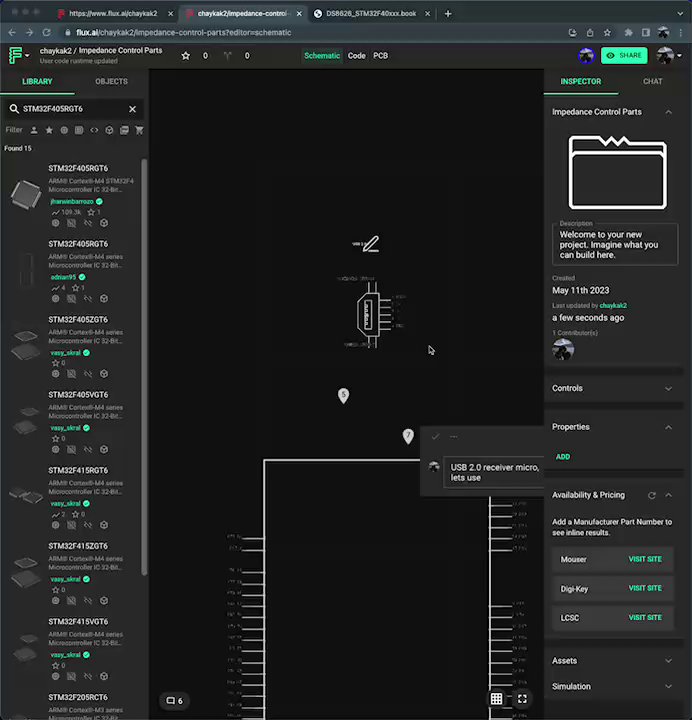Open user account avatar dropdown
The image size is (692, 720).
pyautogui.click(x=668, y=56)
